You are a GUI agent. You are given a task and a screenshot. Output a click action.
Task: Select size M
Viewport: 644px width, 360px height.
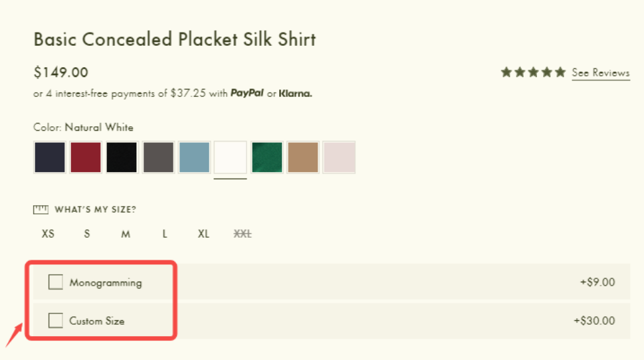point(126,234)
